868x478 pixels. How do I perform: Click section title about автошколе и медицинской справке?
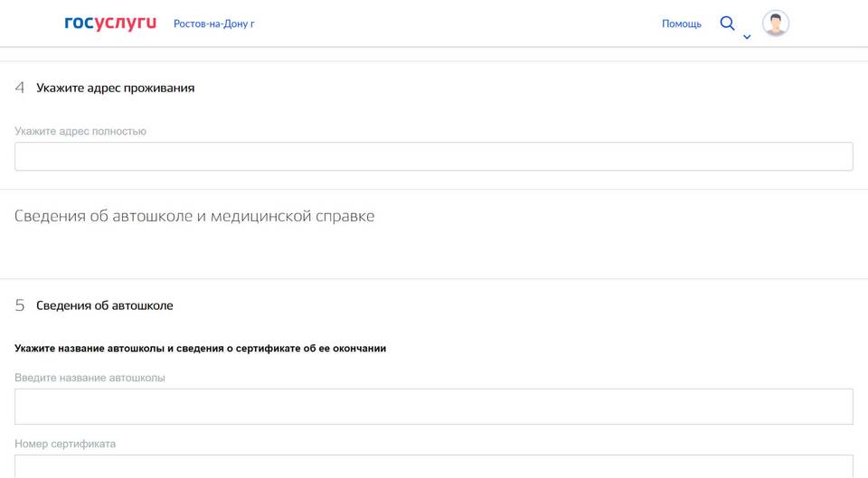tap(194, 216)
